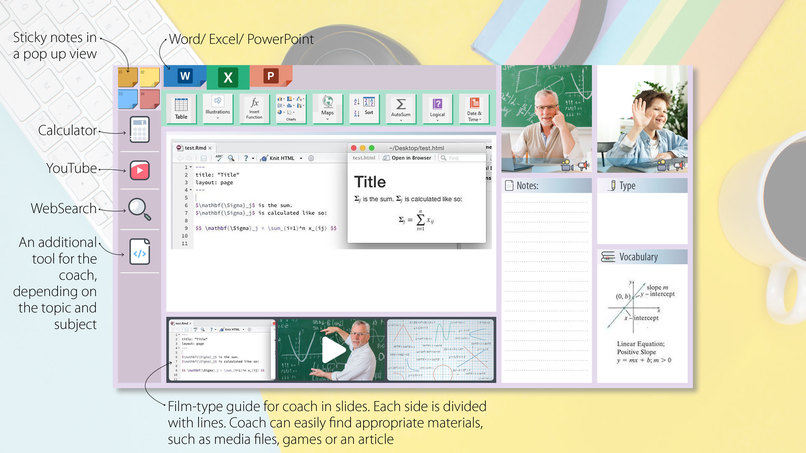Sort ascending with the A-Z icon

357,102
